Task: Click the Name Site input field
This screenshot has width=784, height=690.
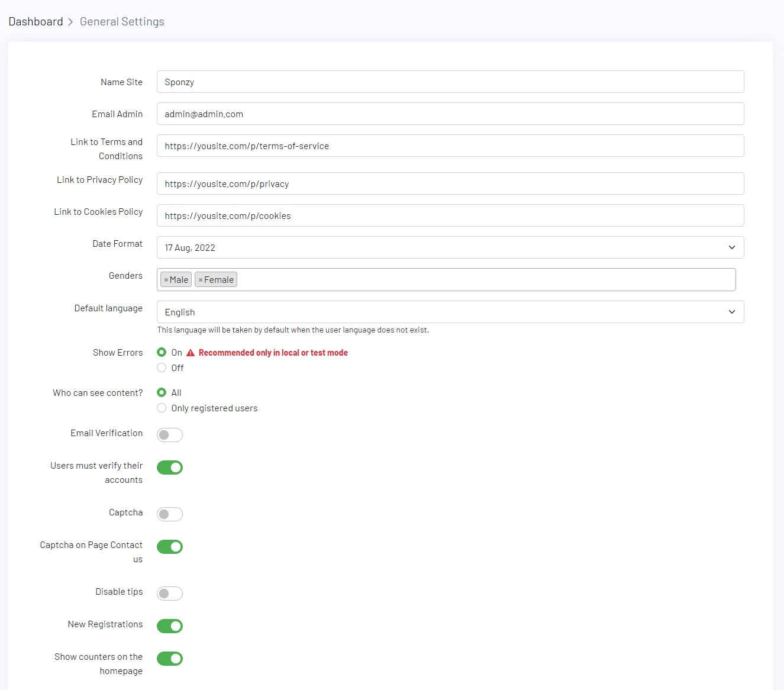Action: coord(450,82)
